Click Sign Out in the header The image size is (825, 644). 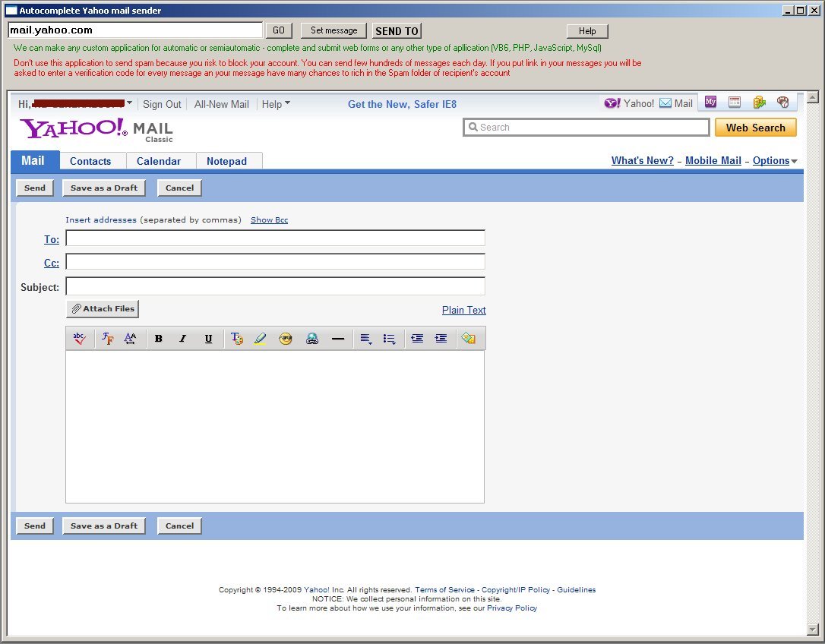[162, 104]
